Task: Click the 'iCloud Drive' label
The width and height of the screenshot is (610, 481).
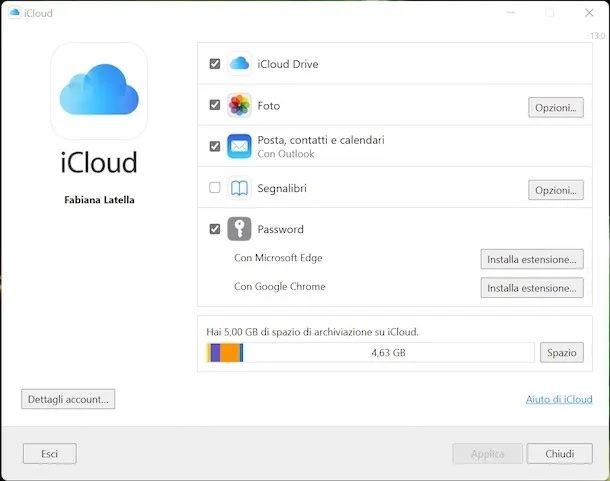Action: click(x=287, y=64)
